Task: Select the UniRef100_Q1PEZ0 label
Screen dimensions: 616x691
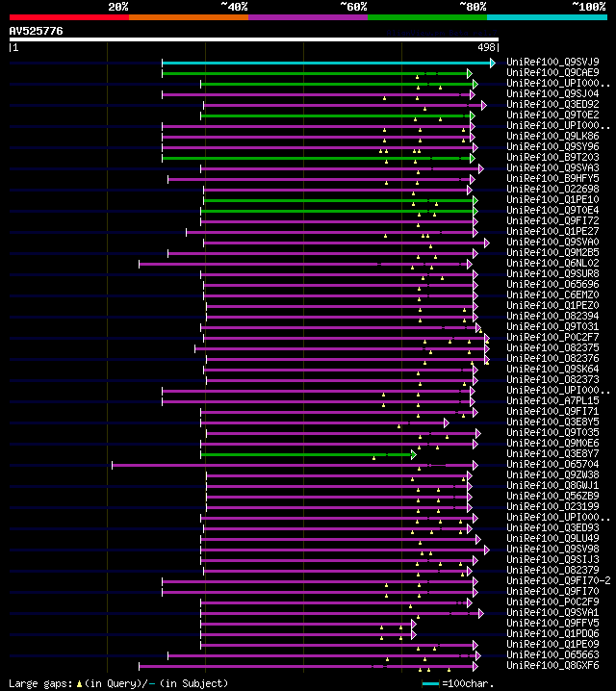Action: 552,305
